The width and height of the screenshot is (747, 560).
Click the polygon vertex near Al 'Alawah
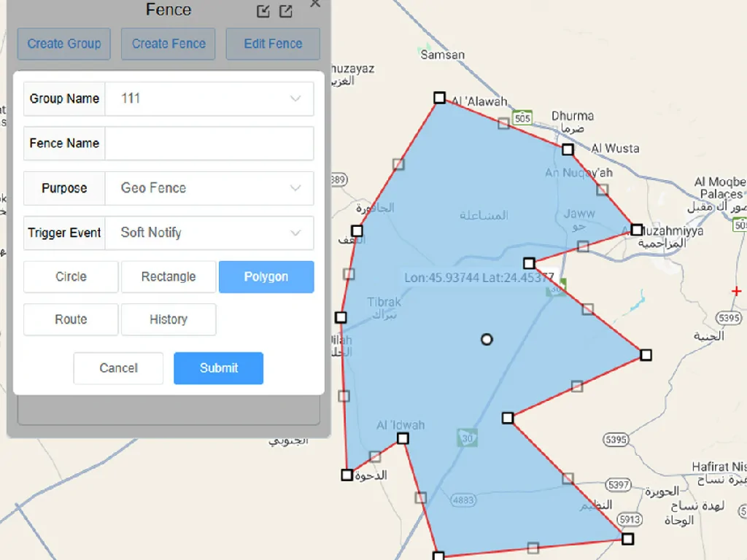[439, 97]
